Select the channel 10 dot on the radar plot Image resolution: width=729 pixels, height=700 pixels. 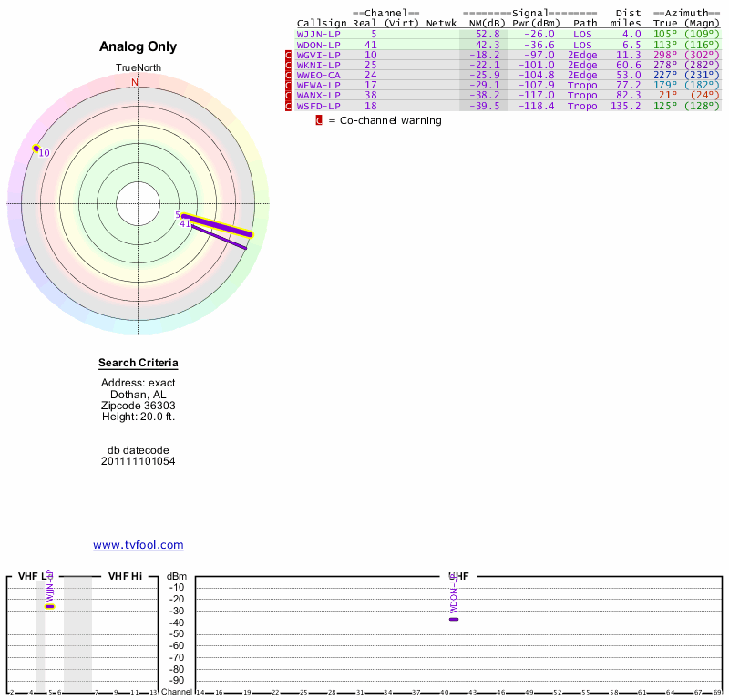36,148
